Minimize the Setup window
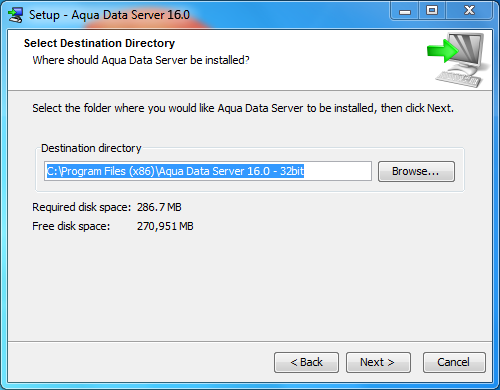Viewport: 500px width, 390px height. (405, 12)
